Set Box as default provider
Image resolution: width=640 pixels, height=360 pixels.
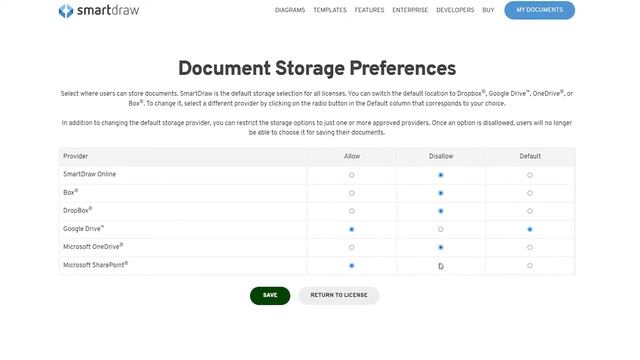530,193
